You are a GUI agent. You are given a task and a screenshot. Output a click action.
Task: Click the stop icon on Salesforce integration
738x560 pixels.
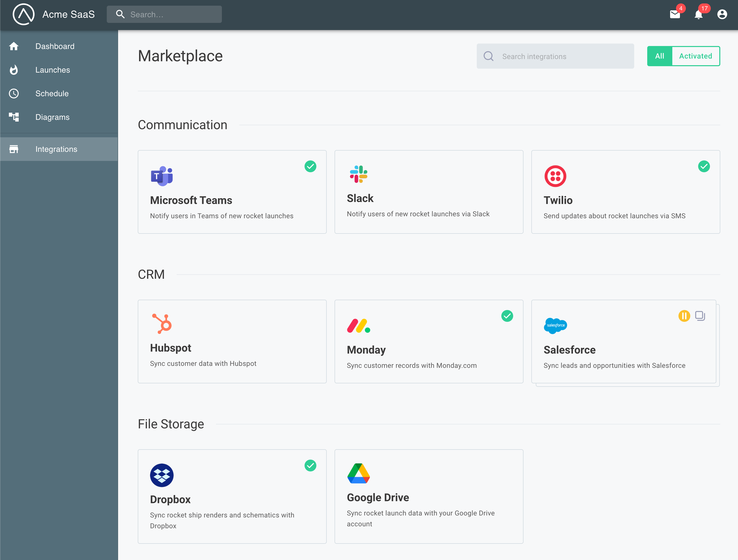(700, 316)
